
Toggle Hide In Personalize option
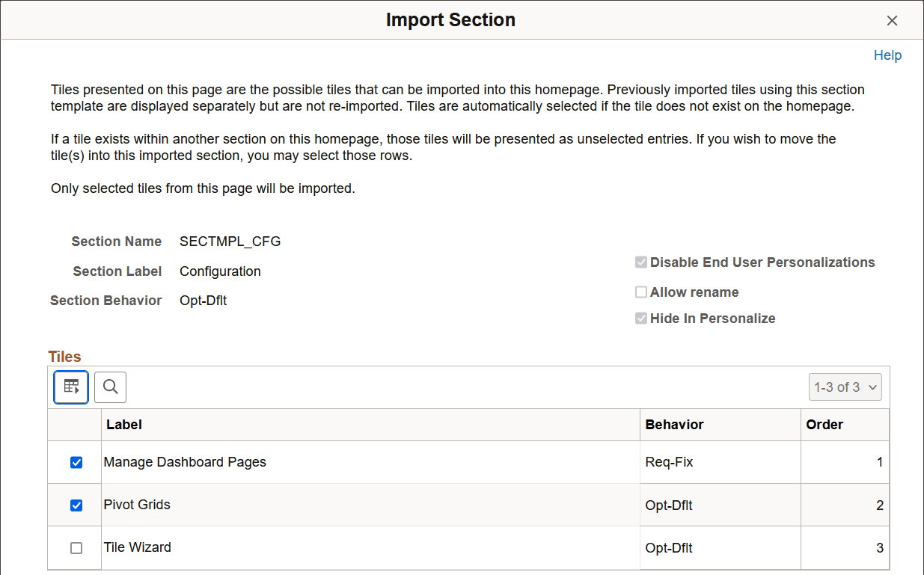tap(641, 318)
